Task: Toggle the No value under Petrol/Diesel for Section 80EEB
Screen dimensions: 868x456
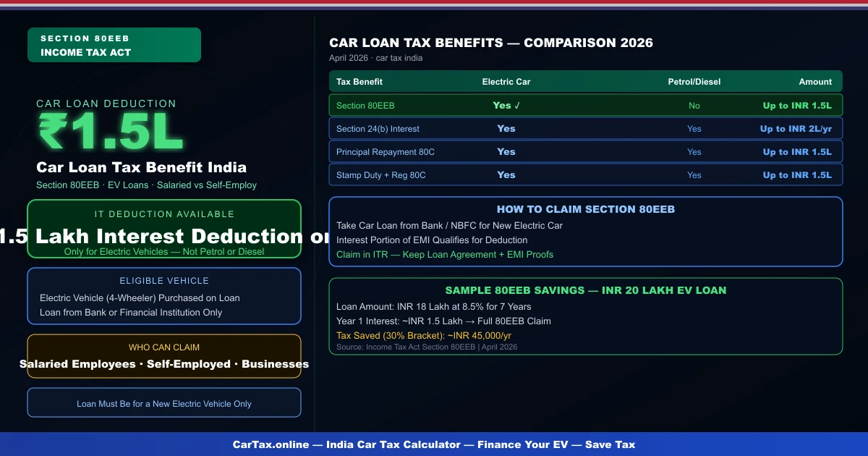Action: [x=694, y=105]
